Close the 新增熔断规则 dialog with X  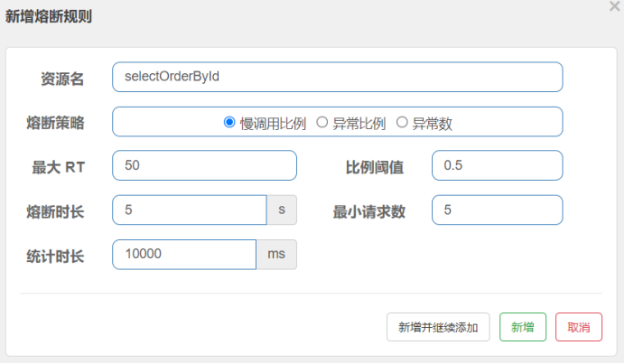(x=614, y=6)
